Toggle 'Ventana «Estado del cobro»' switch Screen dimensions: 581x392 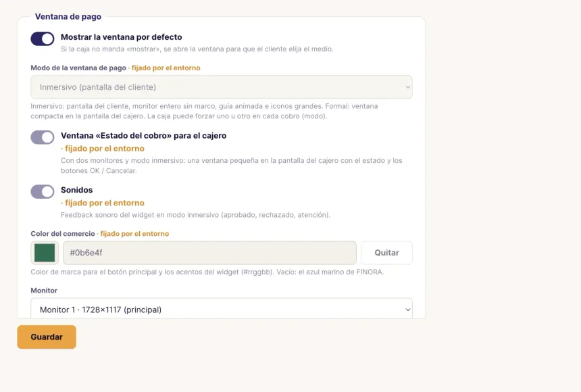(43, 137)
